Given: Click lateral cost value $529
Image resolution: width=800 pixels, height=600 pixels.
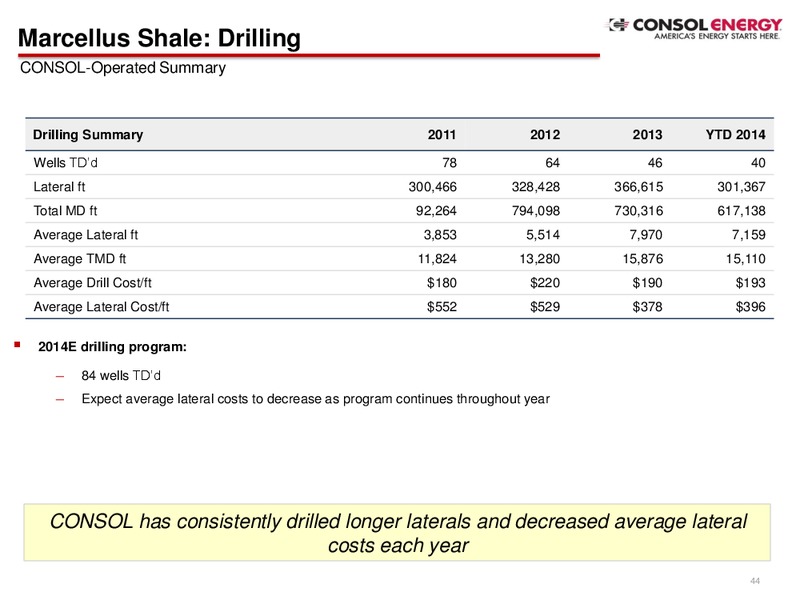Looking at the screenshot, I should (x=545, y=307).
